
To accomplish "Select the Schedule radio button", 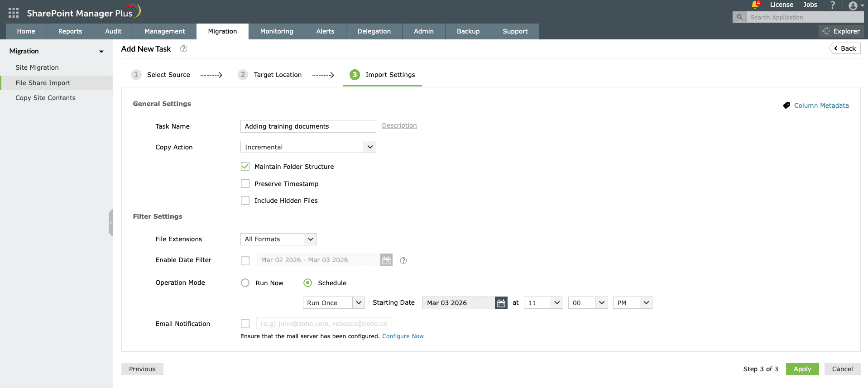I will pyautogui.click(x=307, y=283).
